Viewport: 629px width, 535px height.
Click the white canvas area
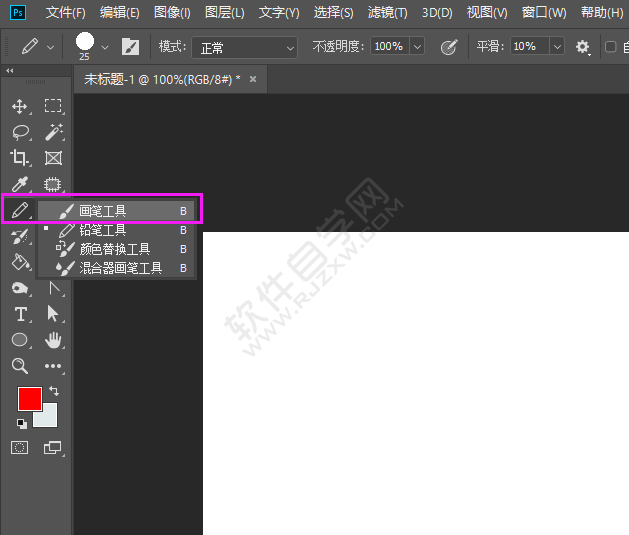coord(416,383)
